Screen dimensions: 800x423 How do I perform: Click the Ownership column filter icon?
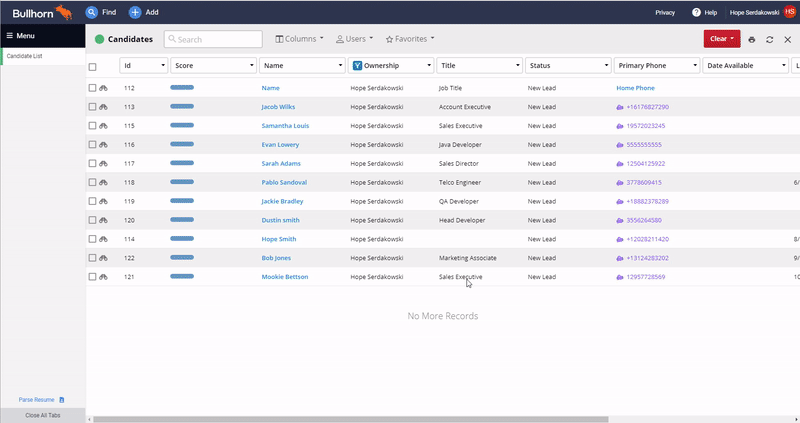(x=357, y=65)
